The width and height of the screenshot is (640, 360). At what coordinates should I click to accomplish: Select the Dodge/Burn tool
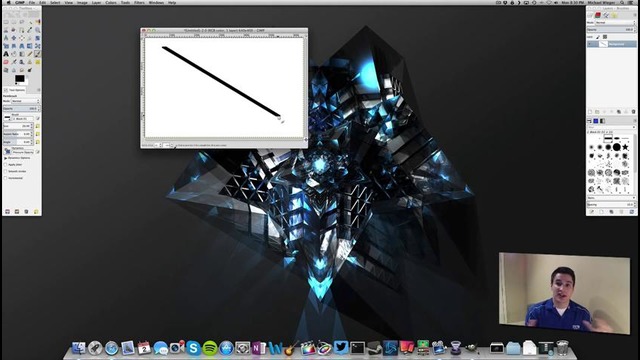[x=30, y=70]
